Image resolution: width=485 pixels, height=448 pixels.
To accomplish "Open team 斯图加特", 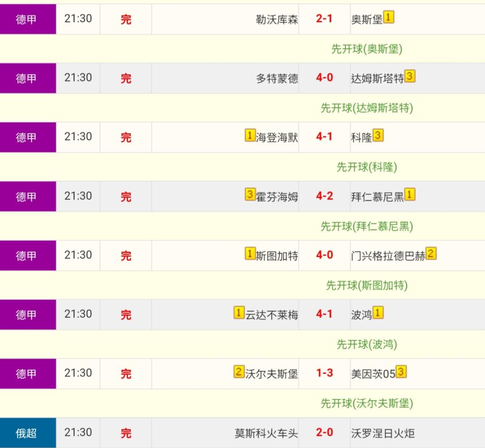I will (x=277, y=255).
